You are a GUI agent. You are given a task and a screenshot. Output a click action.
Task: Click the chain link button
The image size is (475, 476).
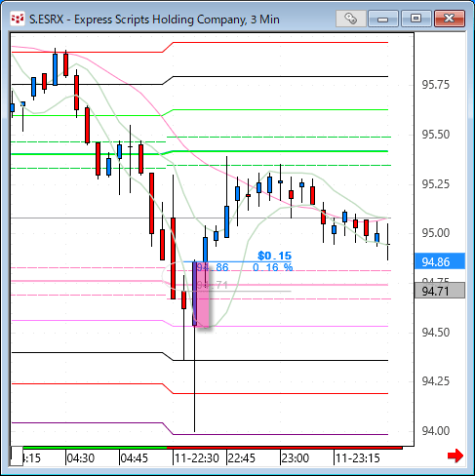[x=350, y=19]
